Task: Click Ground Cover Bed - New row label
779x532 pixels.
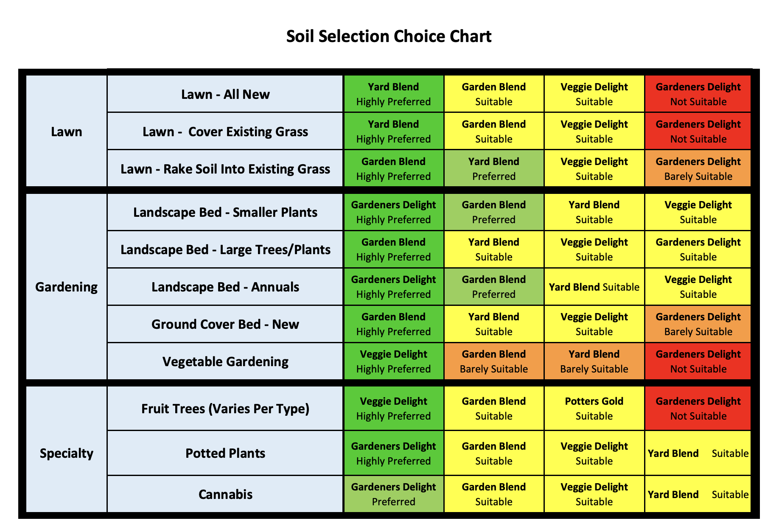Action: pyautogui.click(x=225, y=324)
